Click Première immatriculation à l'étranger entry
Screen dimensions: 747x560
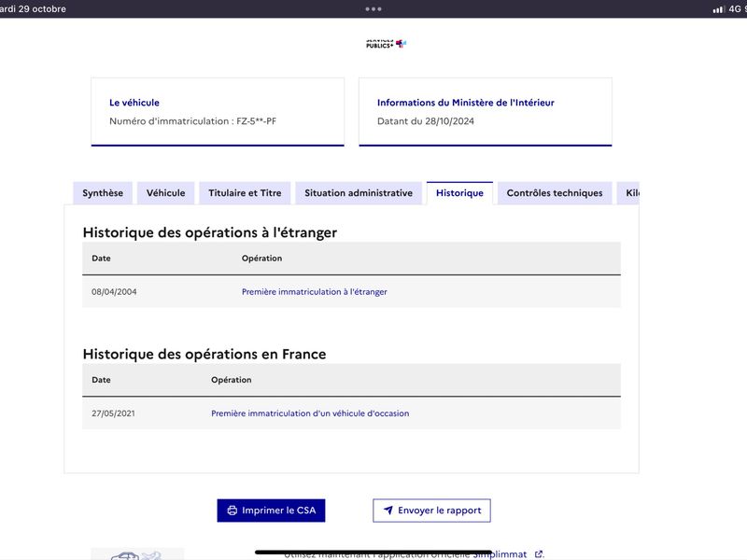click(315, 292)
